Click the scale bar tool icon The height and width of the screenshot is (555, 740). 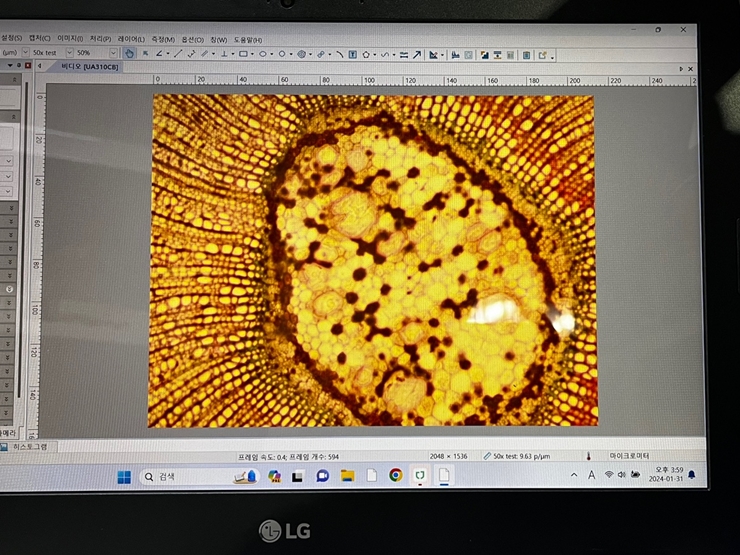(x=403, y=54)
